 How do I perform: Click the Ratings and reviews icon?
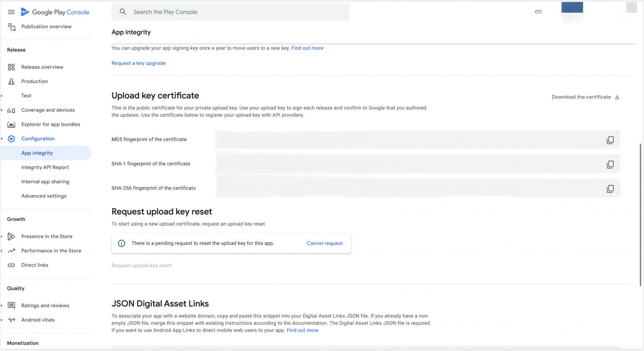point(11,306)
